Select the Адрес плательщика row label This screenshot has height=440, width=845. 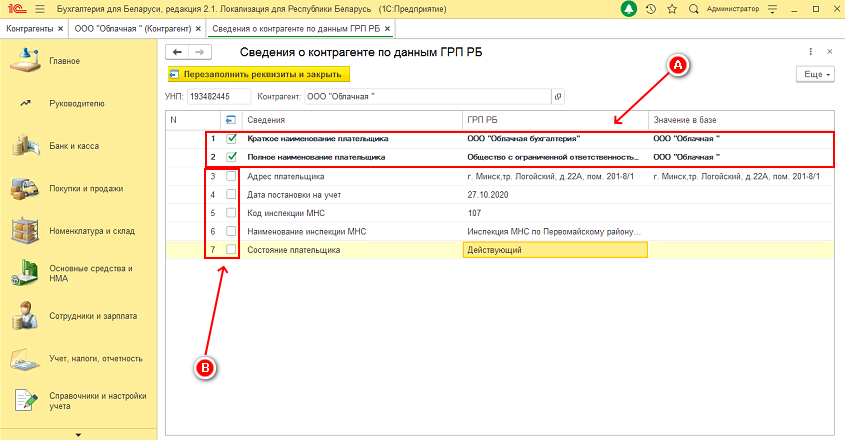click(x=286, y=176)
